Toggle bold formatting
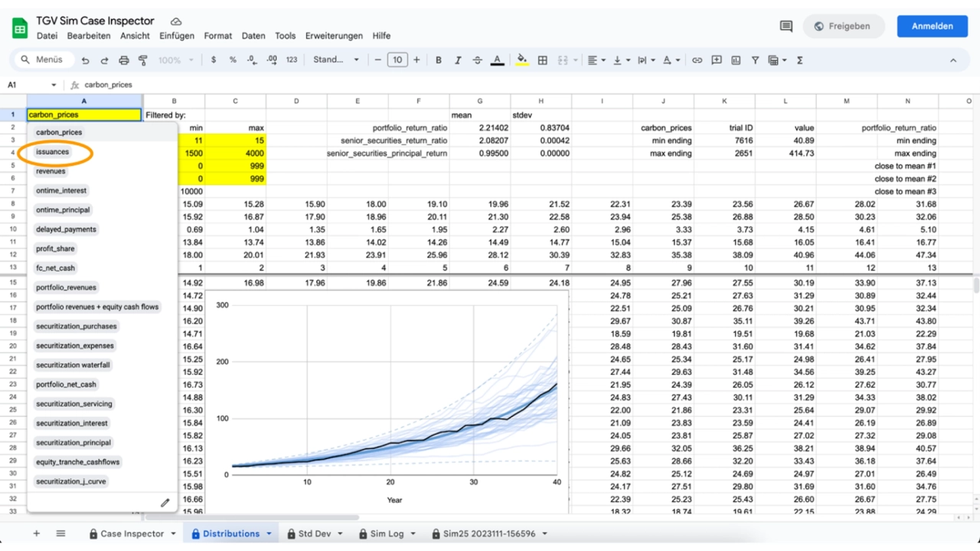Image resolution: width=980 pixels, height=551 pixels. 439,60
